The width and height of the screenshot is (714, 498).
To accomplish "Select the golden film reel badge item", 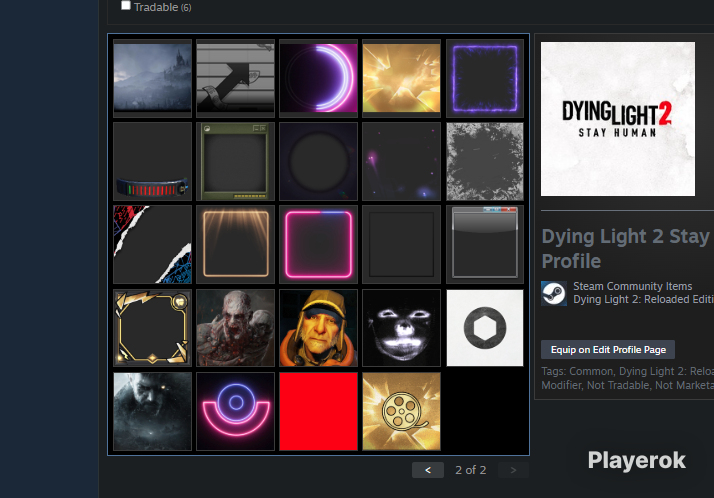I will 402,412.
